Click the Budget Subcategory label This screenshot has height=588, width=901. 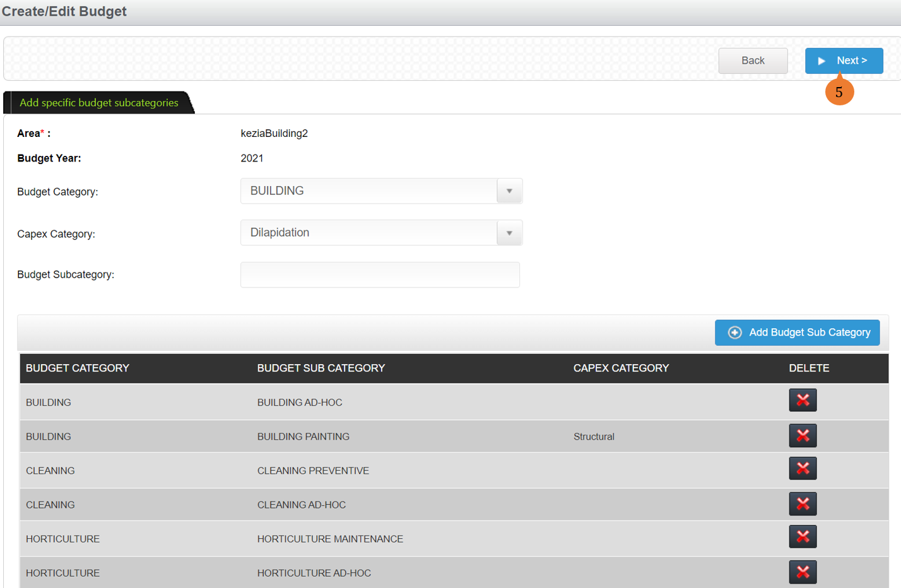tap(66, 274)
